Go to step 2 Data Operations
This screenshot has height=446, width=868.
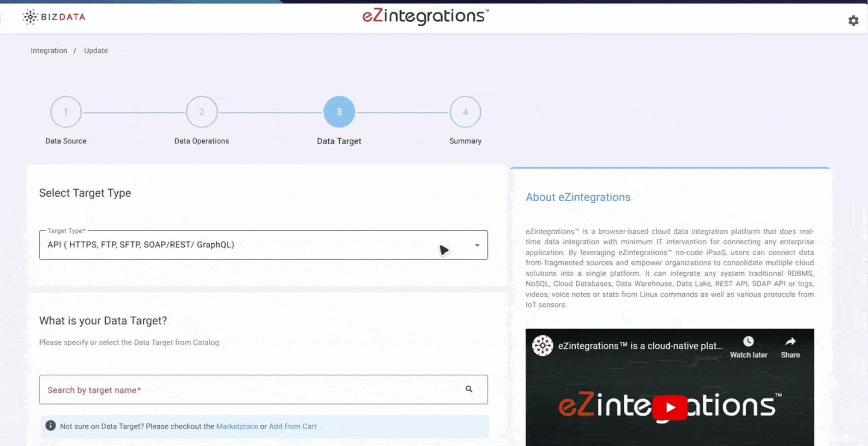[201, 112]
